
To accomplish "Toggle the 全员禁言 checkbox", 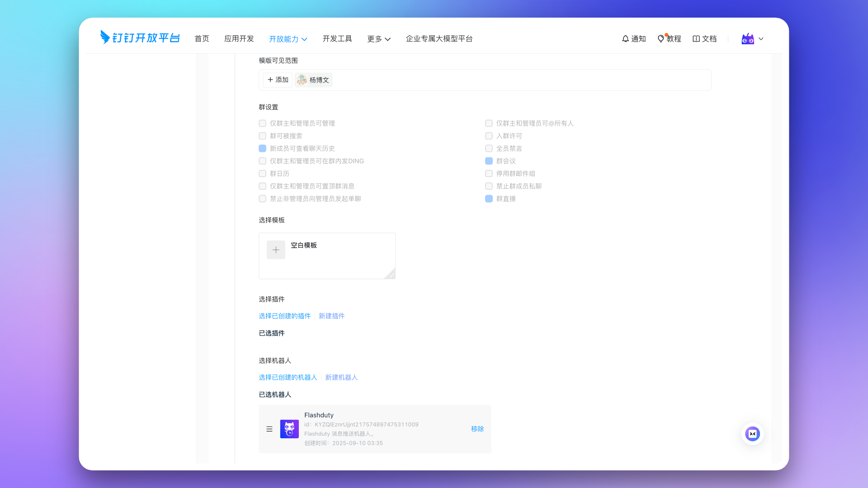I will [489, 149].
